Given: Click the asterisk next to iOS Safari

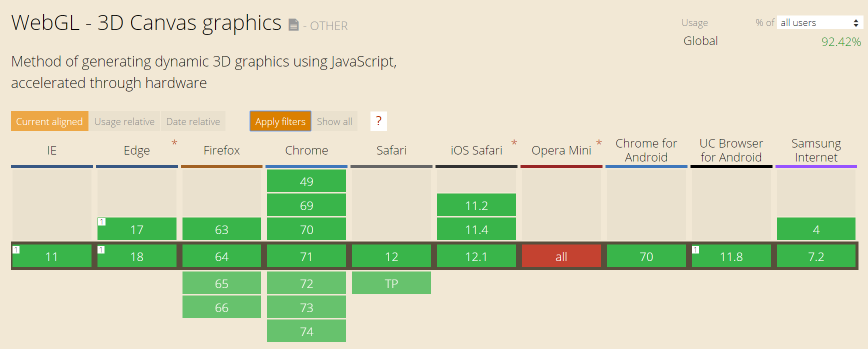Looking at the screenshot, I should coord(514,143).
